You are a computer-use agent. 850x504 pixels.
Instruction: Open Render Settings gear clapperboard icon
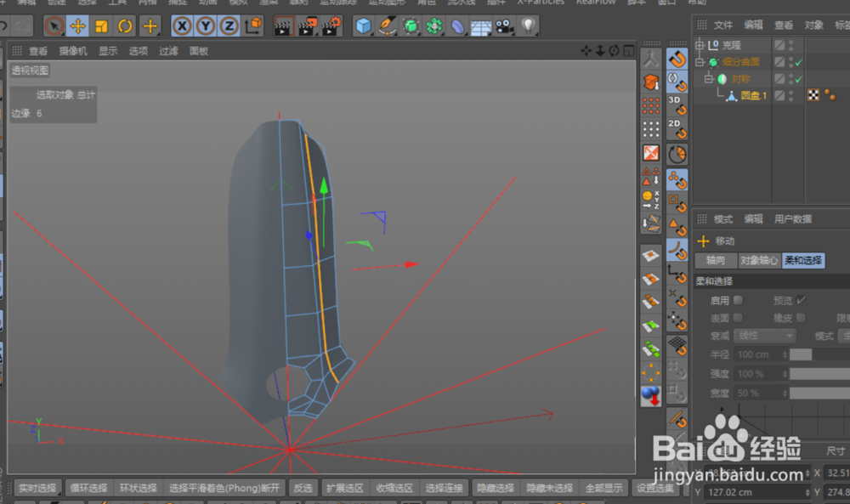point(331,26)
